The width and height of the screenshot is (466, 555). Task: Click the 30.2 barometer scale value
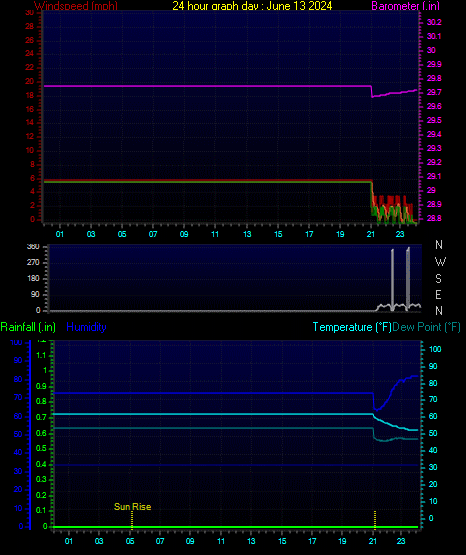pos(434,22)
